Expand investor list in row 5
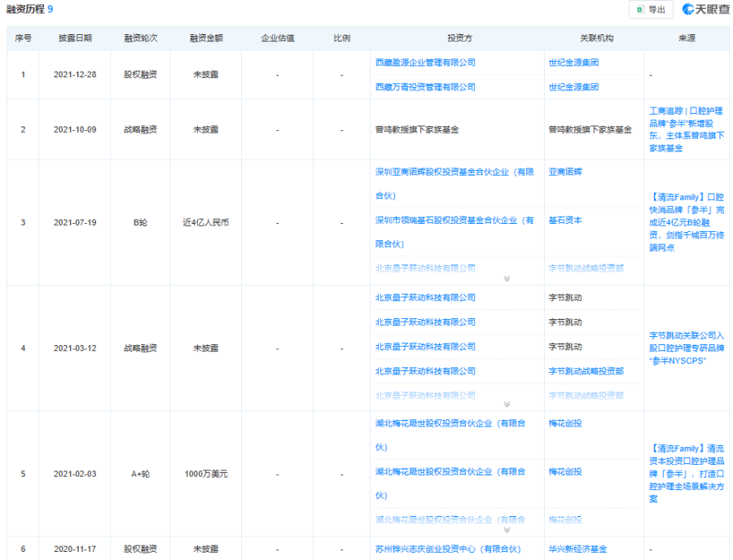The width and height of the screenshot is (733, 560). (x=507, y=530)
